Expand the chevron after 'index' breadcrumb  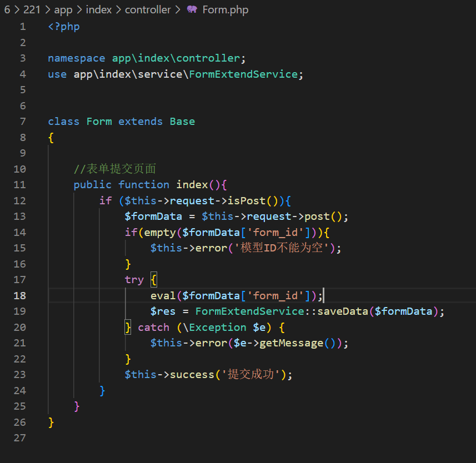[x=118, y=9]
